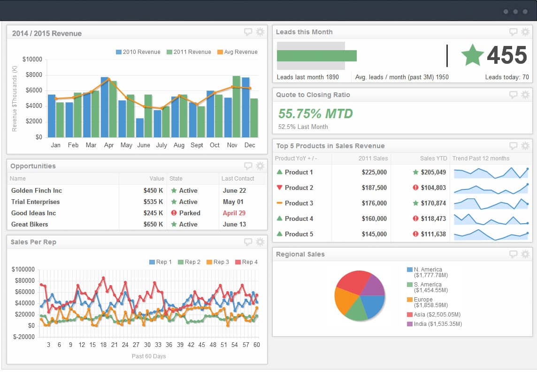Click the comment bubble on Sales Per Rep panel
Screen dimensions: 537x392
tap(248, 241)
